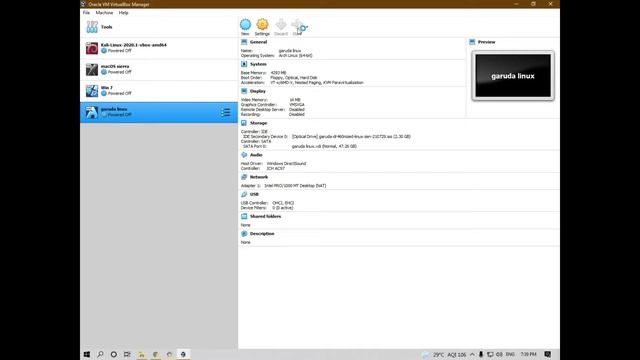Select the macOS sierra virtual machine
This screenshot has width=640, height=360.
coord(159,69)
